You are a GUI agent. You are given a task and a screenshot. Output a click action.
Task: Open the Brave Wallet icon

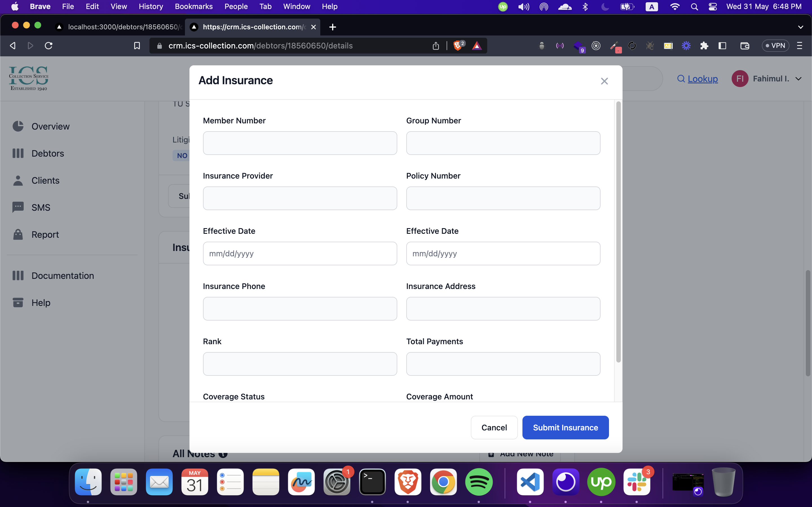click(745, 46)
